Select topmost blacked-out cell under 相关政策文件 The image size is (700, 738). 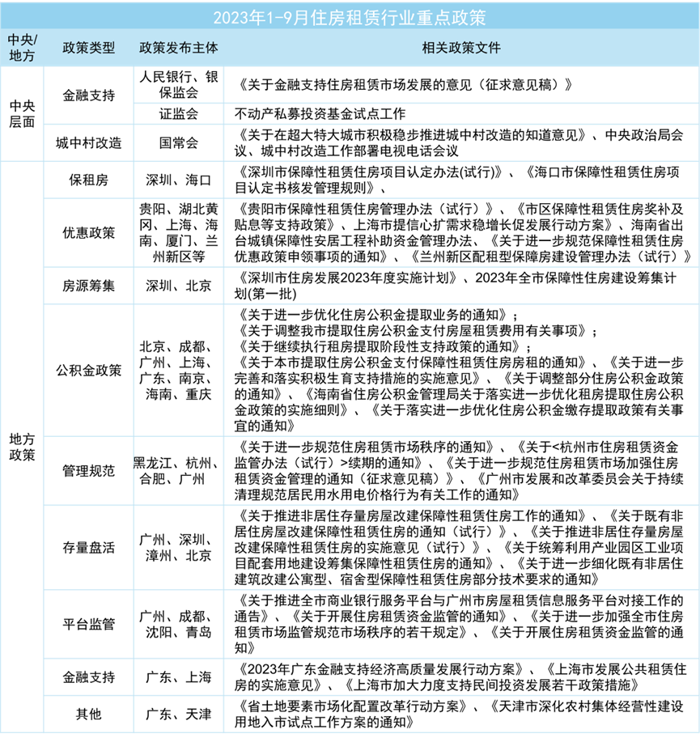(461, 85)
